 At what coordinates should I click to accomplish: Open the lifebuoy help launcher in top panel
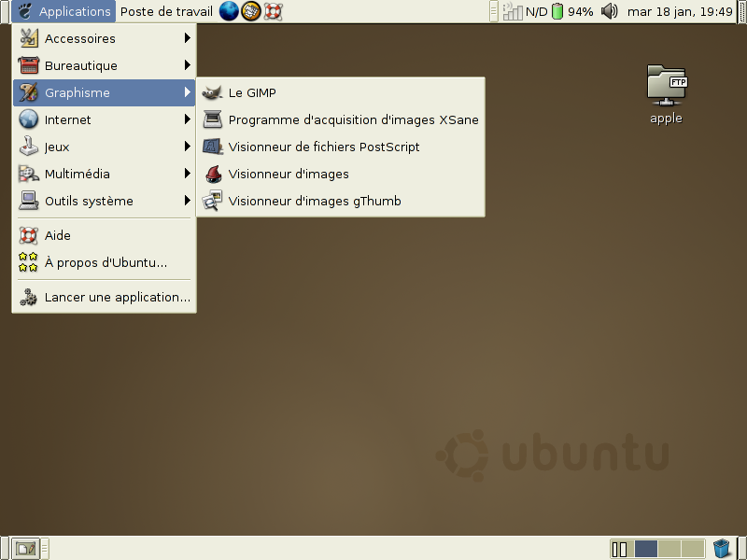point(273,11)
